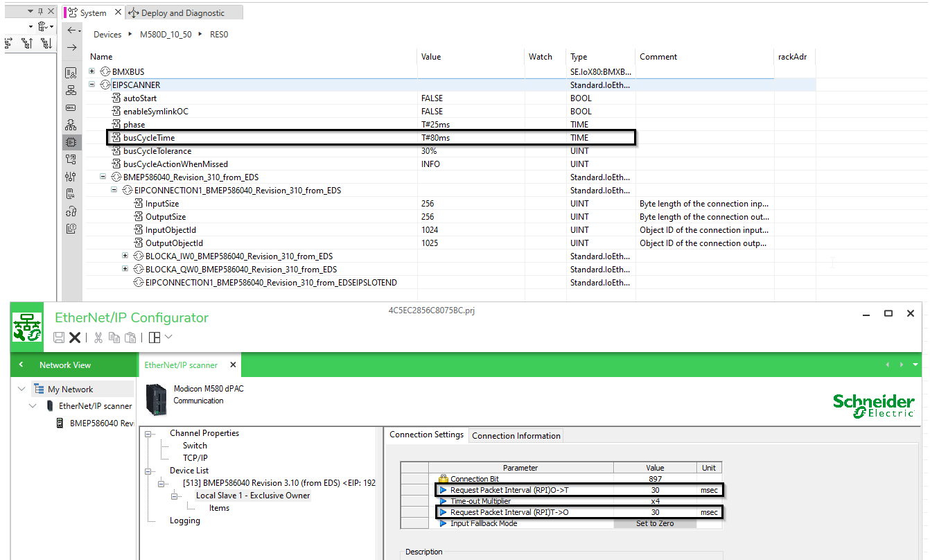Select the Connection Settings tab
Screen dimensions: 930x560
coord(426,435)
